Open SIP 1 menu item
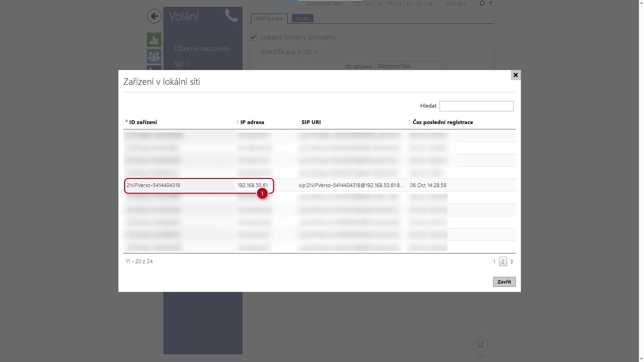 point(181,64)
